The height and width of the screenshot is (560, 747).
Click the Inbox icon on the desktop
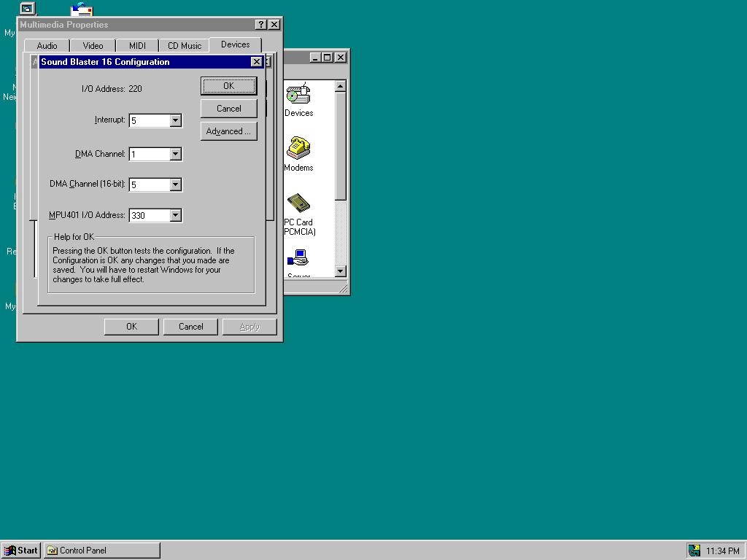coord(82,9)
